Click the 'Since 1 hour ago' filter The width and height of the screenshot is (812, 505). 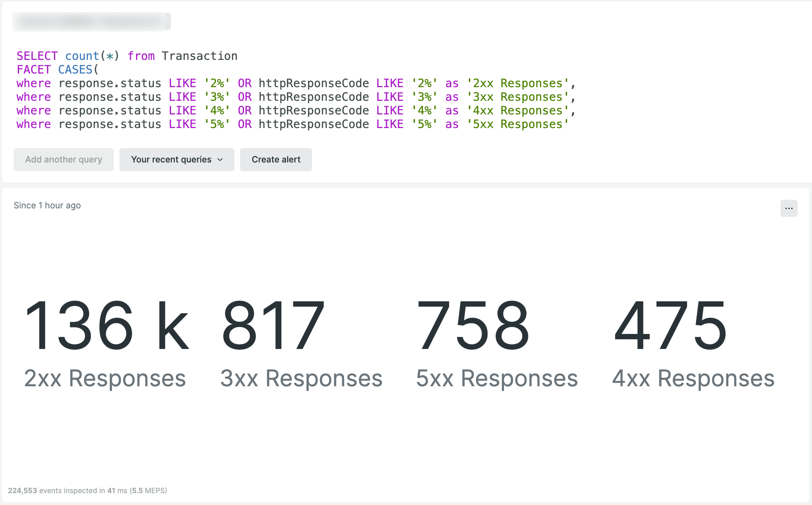47,206
